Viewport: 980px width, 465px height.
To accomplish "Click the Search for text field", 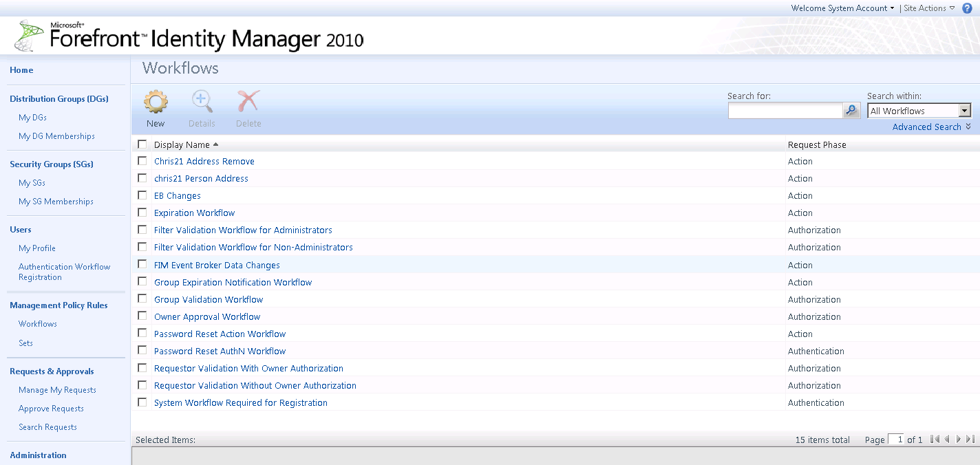I will [x=786, y=111].
